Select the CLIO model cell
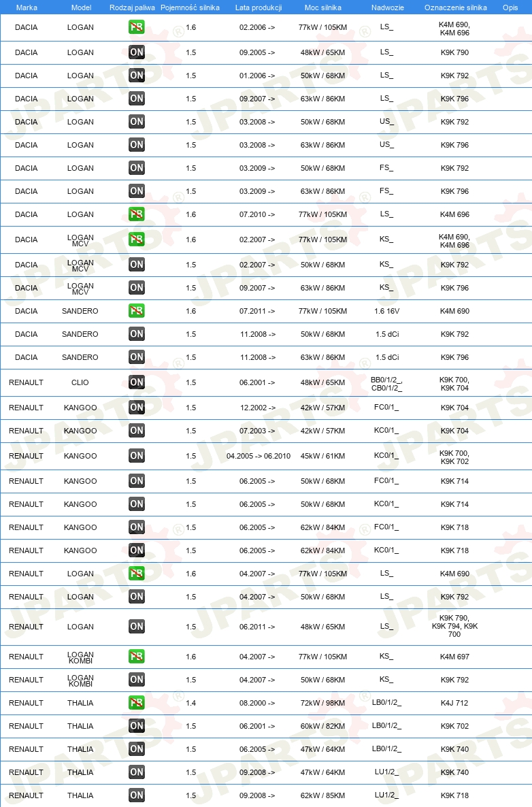532x807 pixels. pyautogui.click(x=80, y=382)
